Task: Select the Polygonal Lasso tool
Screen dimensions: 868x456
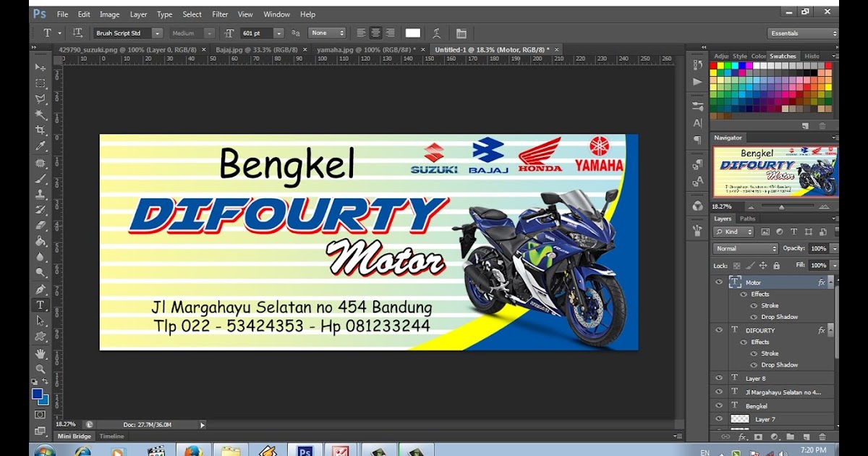Action: (41, 99)
